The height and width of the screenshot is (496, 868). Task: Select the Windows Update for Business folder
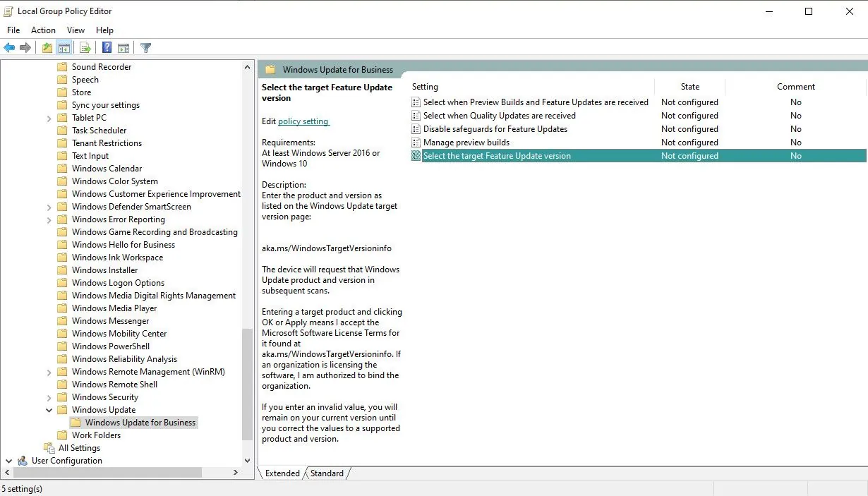[140, 422]
